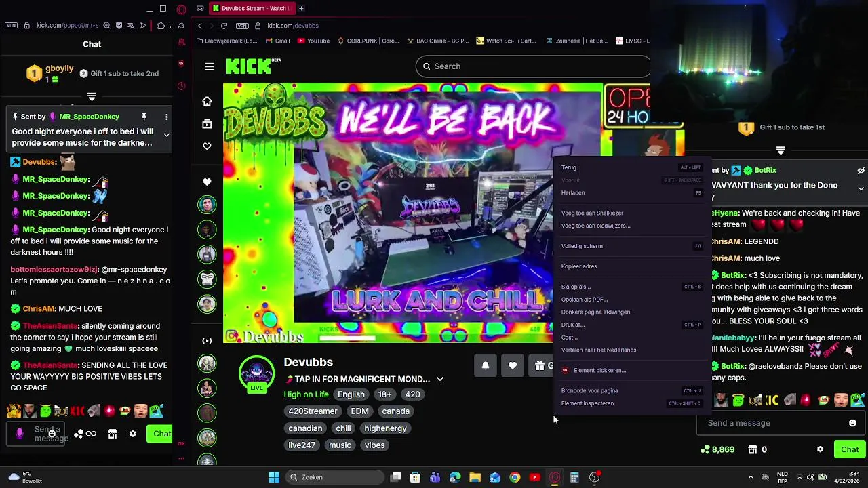Click the High on Life category link
Screen dimensions: 868x488
[306, 394]
